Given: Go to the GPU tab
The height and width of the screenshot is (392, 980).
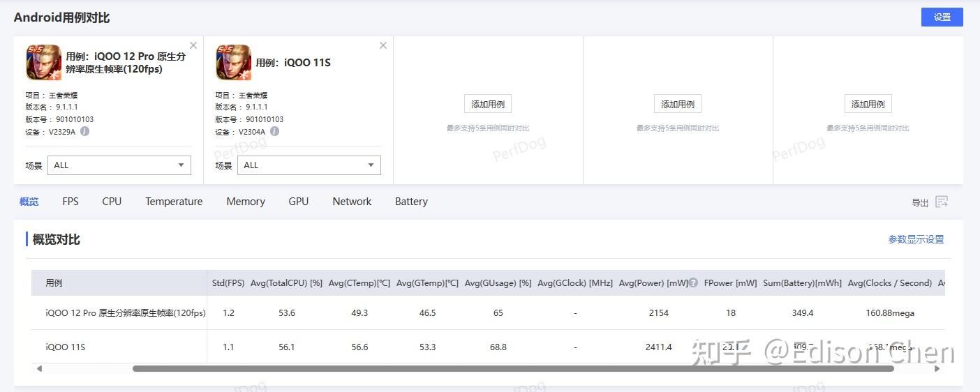Looking at the screenshot, I should tap(298, 202).
